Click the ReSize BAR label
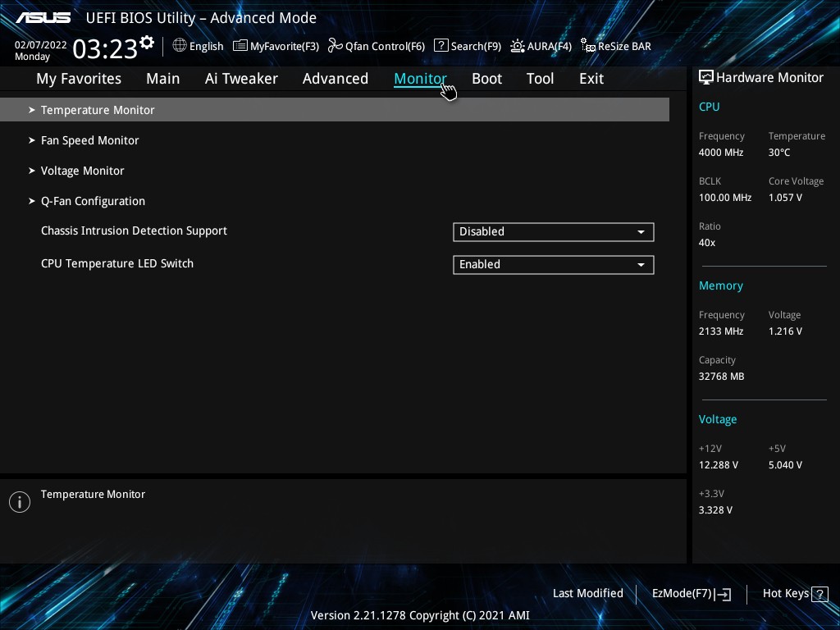This screenshot has height=630, width=840. [x=624, y=47]
